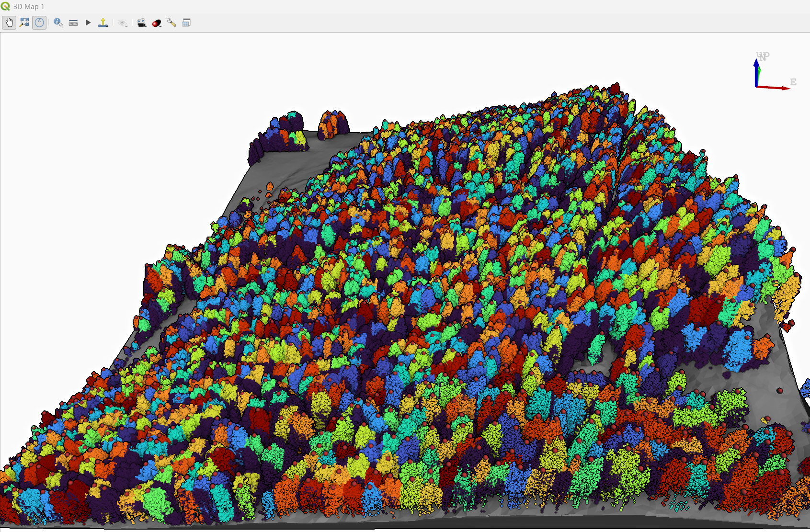Click the red East axis arrow

coord(774,88)
